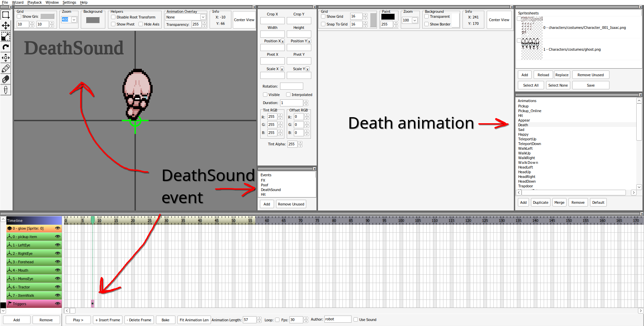Click the Fit Animation Len button
Screen dimensions: 644x326
point(194,320)
